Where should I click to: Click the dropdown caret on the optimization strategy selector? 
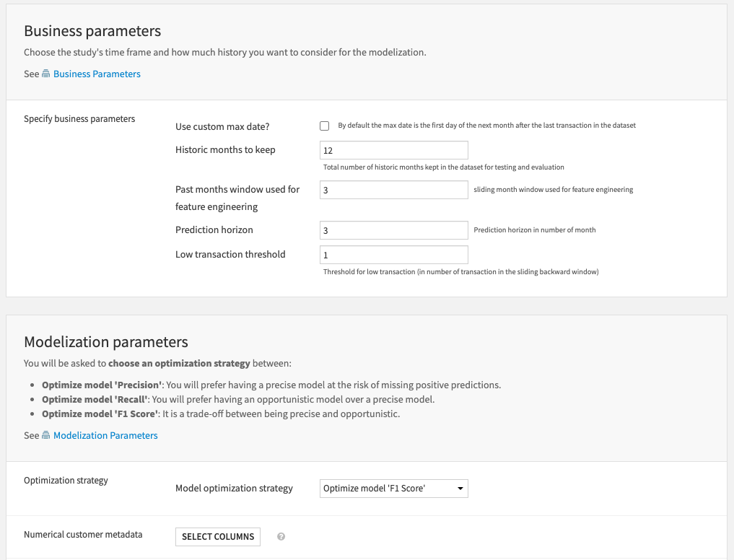click(460, 489)
